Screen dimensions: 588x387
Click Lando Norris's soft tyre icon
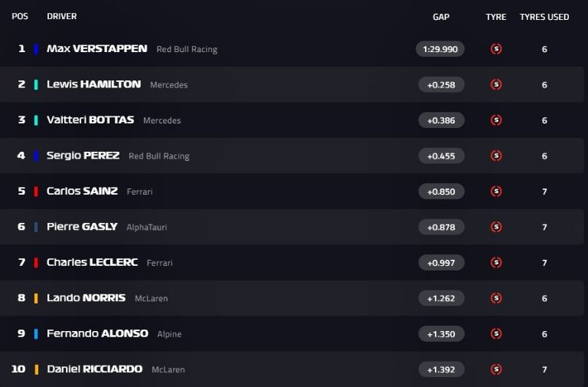click(x=496, y=298)
